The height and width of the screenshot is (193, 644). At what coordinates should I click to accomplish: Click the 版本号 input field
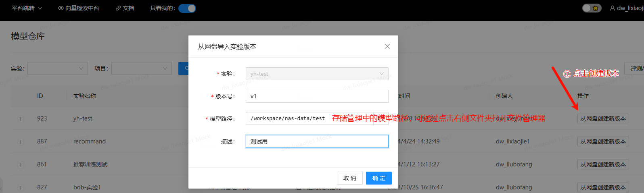click(317, 96)
